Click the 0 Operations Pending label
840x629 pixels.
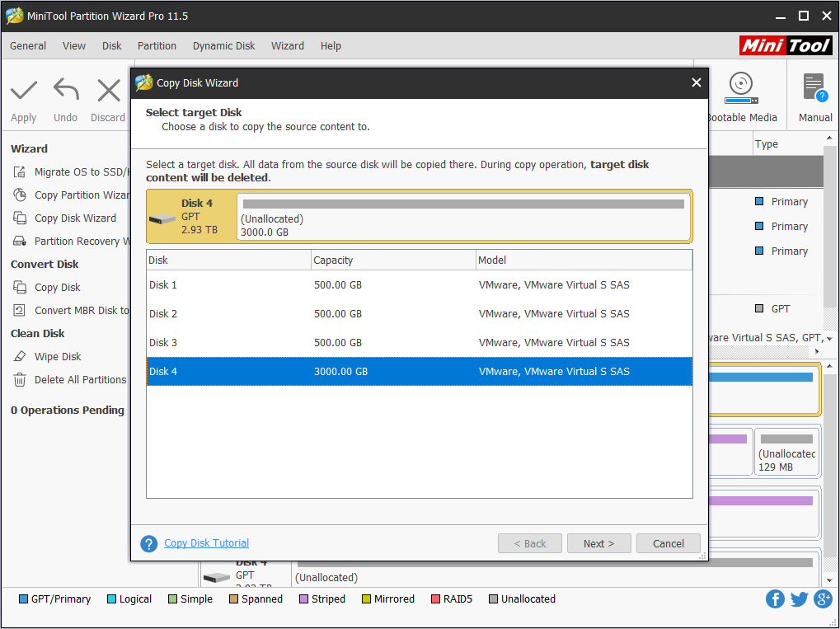pyautogui.click(x=68, y=411)
